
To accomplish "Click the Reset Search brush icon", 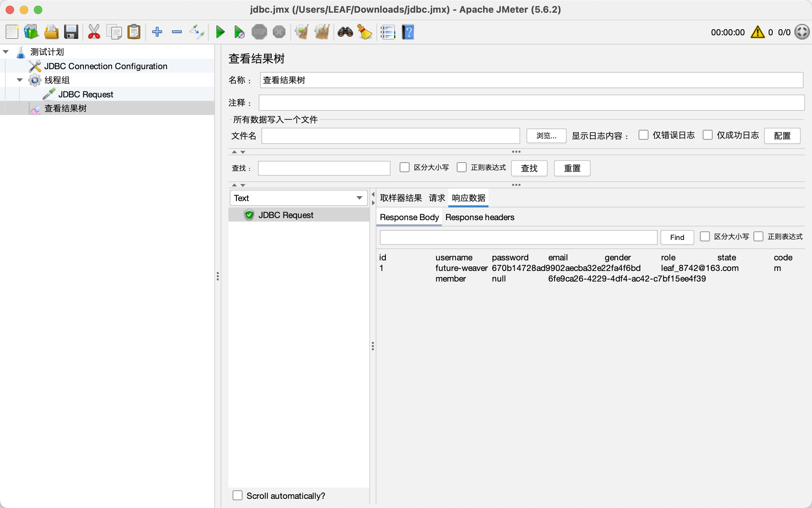I will [365, 32].
